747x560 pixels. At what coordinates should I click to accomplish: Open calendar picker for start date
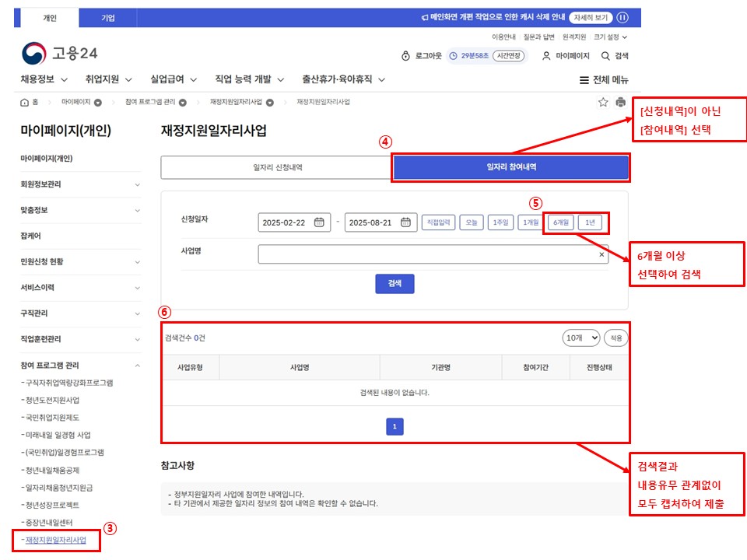point(319,222)
